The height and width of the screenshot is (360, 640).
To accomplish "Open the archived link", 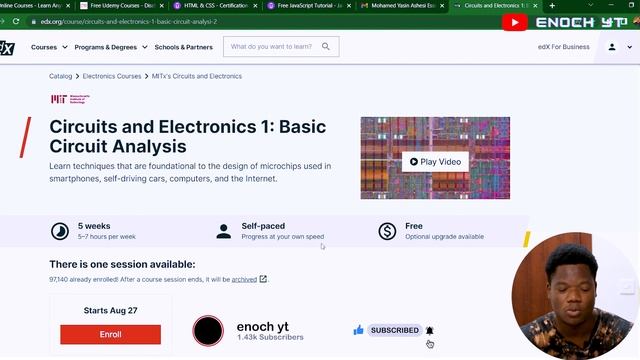I will 244,280.
